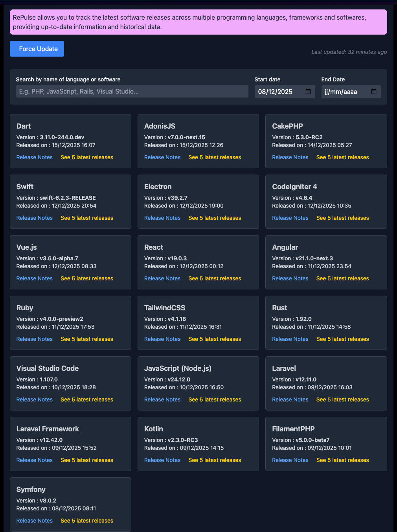
Task: Open Release Notes for AdonisJS
Action: (162, 157)
